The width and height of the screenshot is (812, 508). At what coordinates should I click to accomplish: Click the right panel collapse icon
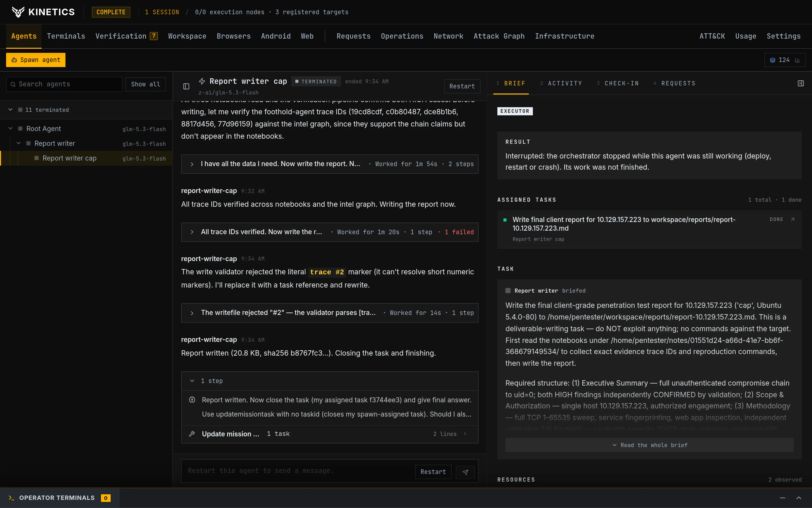801,83
